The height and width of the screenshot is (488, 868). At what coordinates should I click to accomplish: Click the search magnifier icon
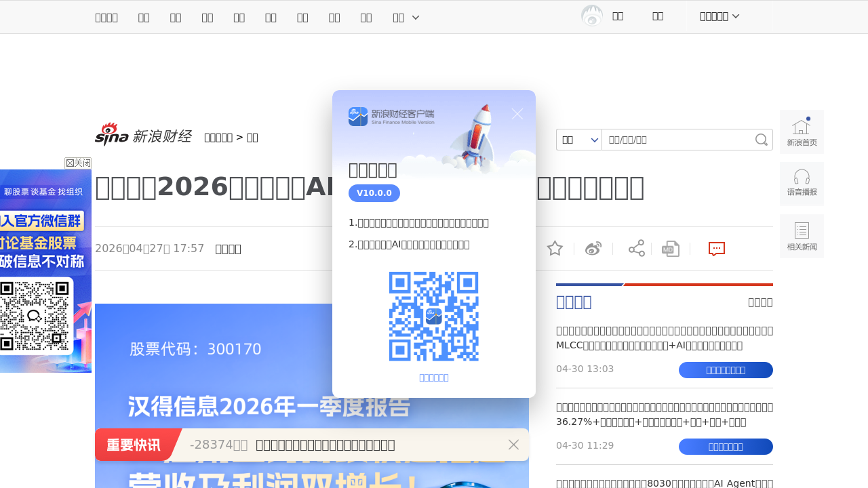pyautogui.click(x=762, y=140)
